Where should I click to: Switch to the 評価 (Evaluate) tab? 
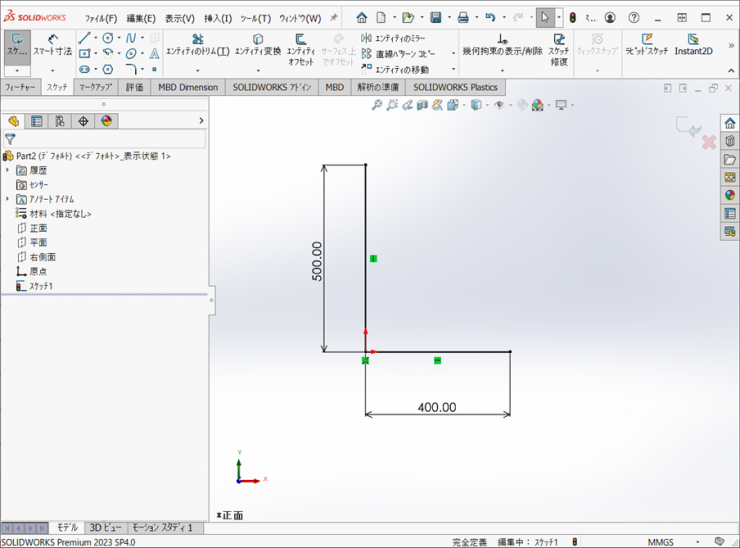tap(134, 87)
